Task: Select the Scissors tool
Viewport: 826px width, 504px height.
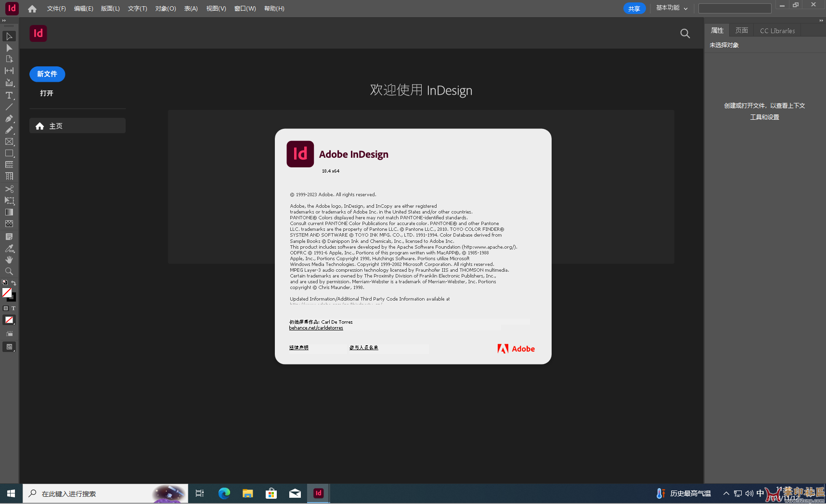Action: 9,189
